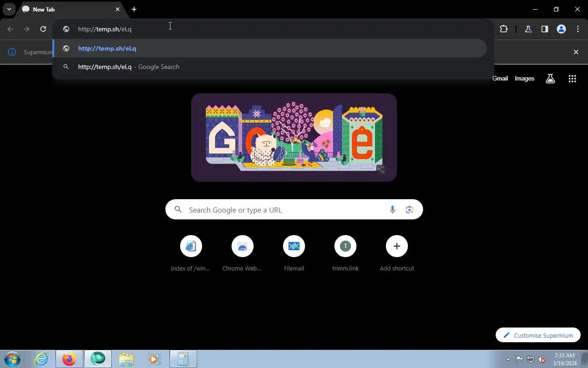The width and height of the screenshot is (588, 368).
Task: Open the Windows Start menu
Action: (x=12, y=359)
